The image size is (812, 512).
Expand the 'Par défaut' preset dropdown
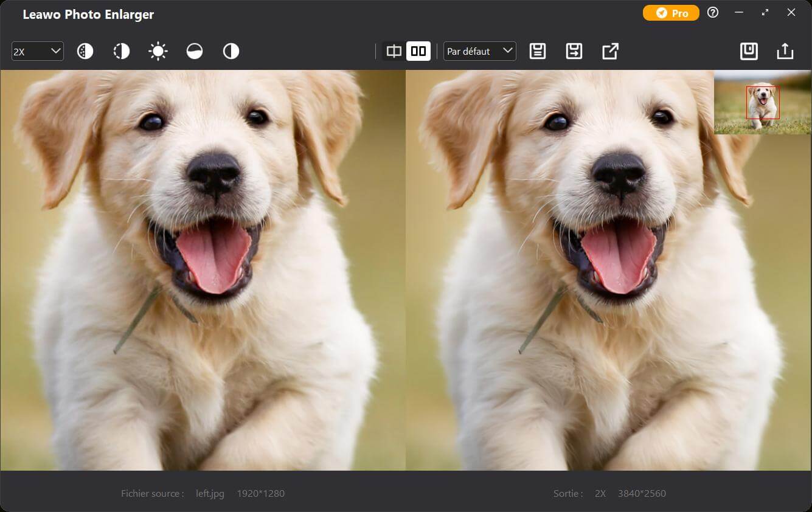[479, 52]
